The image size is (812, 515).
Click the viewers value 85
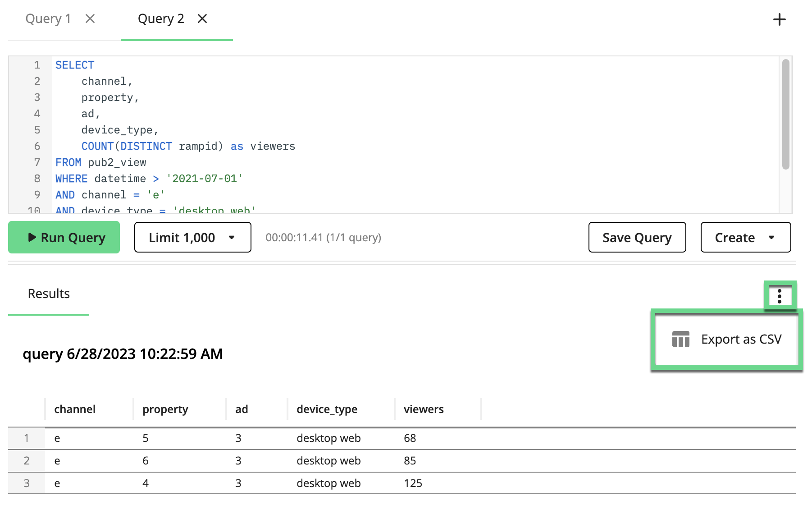(410, 460)
